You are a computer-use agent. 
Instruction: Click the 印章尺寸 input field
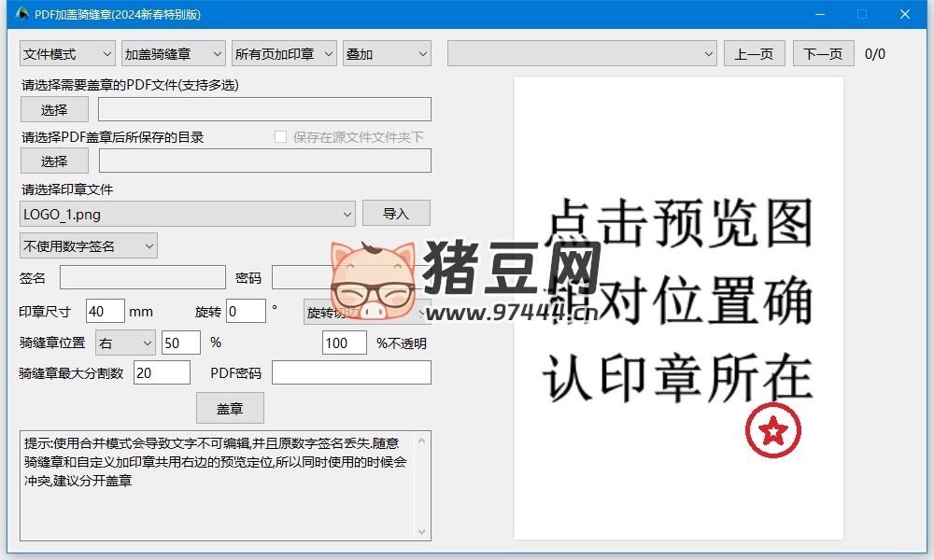coord(105,311)
